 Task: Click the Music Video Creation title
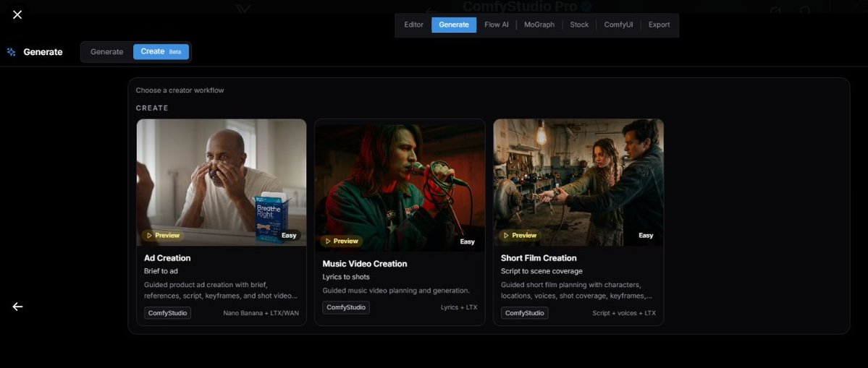(365, 264)
